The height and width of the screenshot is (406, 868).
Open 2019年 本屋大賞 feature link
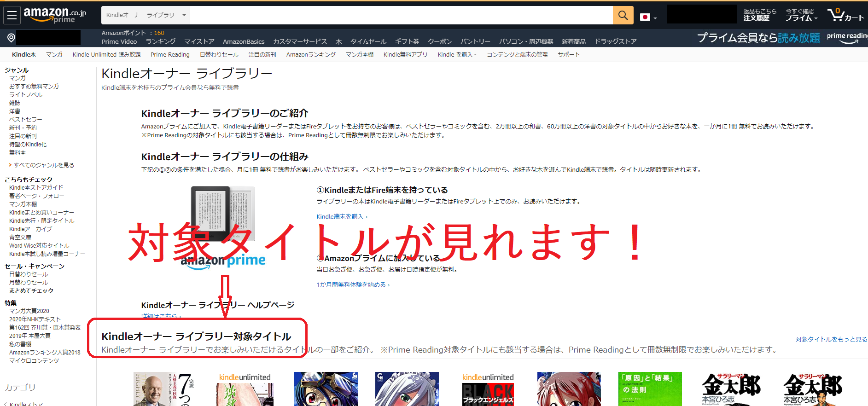point(29,336)
